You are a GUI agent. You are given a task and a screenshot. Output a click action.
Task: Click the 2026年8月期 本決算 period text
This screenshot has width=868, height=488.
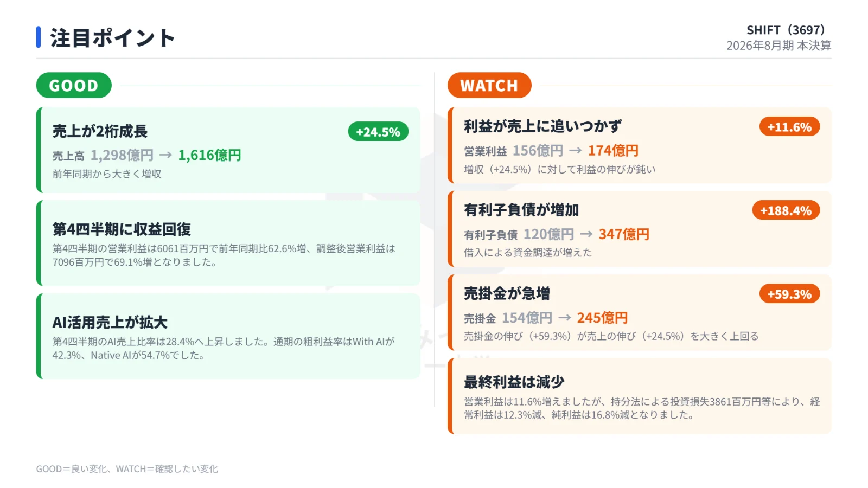tap(779, 46)
